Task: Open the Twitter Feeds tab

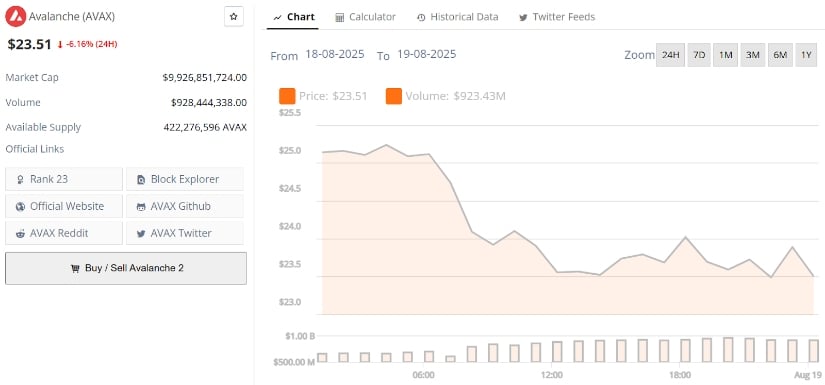Action: 557,17
